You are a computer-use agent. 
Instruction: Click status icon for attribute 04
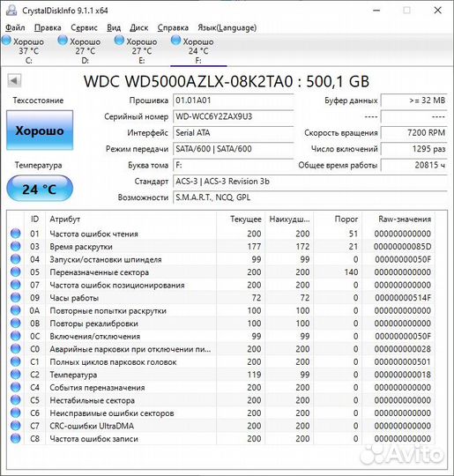(16, 259)
